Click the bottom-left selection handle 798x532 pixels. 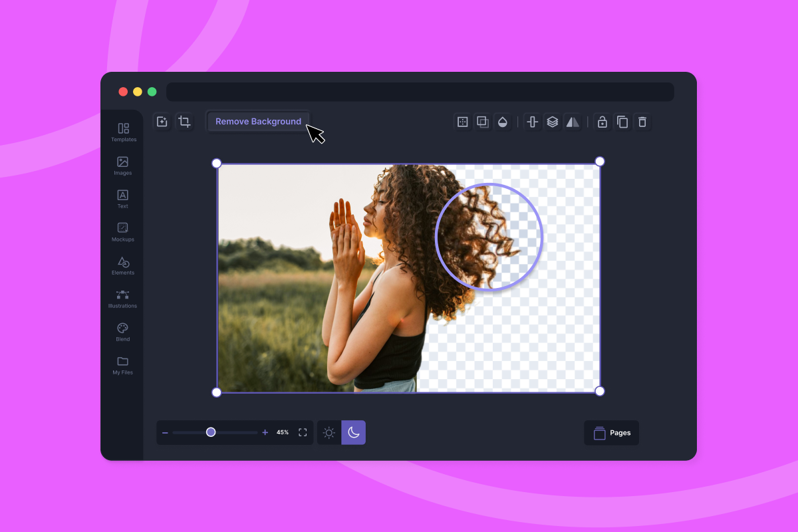pyautogui.click(x=216, y=392)
